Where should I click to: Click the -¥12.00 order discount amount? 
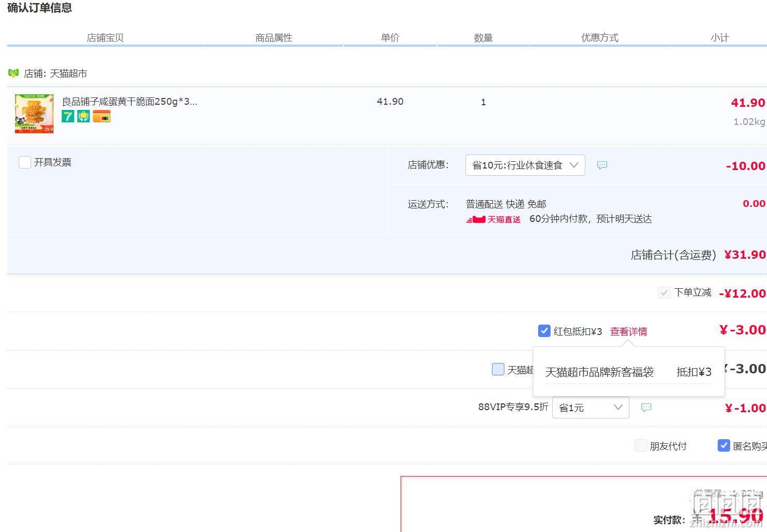[742, 293]
